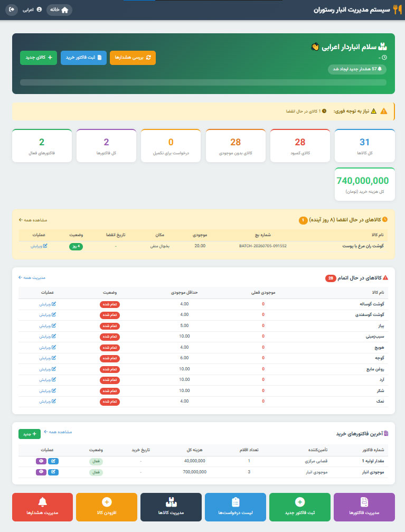Open مدیریت هشدارها red tile
The image size is (405, 532).
click(42, 507)
